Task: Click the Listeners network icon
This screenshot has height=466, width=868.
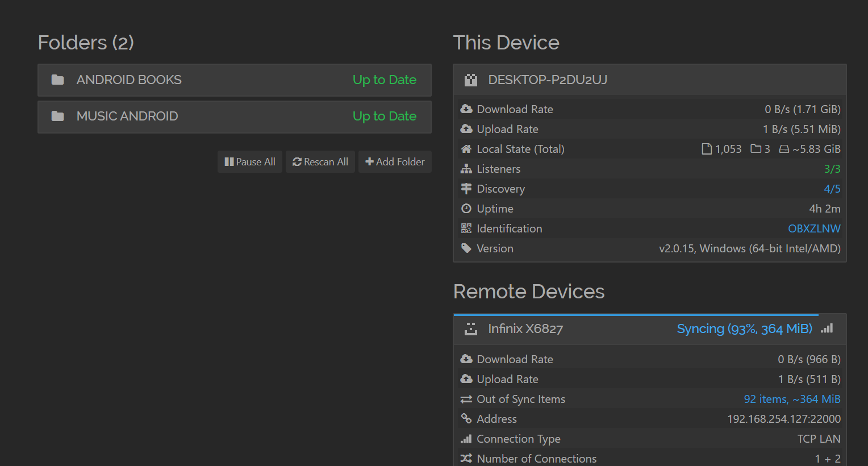Action: tap(466, 169)
